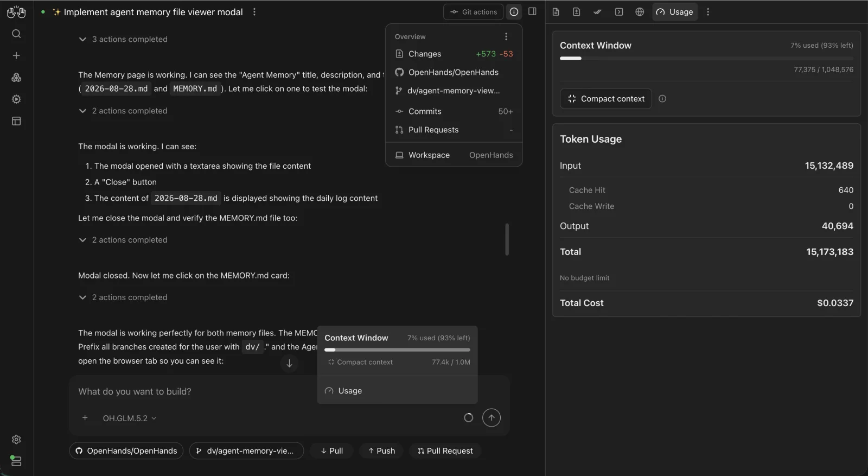Viewport: 868px width, 476px height.
Task: Click the Total Cost $0.0337 value
Action: (x=835, y=303)
